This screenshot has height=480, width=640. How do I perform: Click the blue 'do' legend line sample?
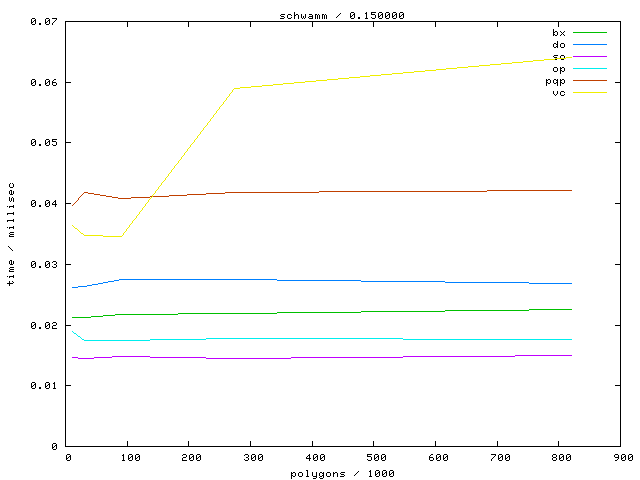(590, 45)
